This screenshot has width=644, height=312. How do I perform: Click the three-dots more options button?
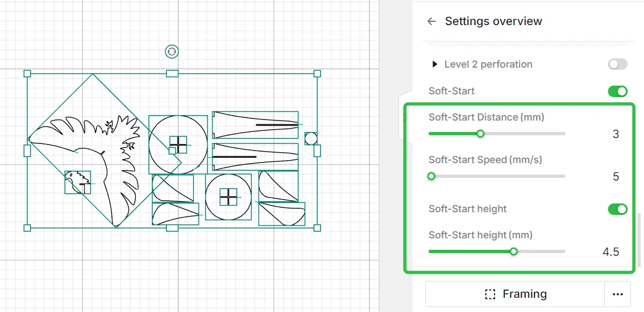pyautogui.click(x=618, y=294)
